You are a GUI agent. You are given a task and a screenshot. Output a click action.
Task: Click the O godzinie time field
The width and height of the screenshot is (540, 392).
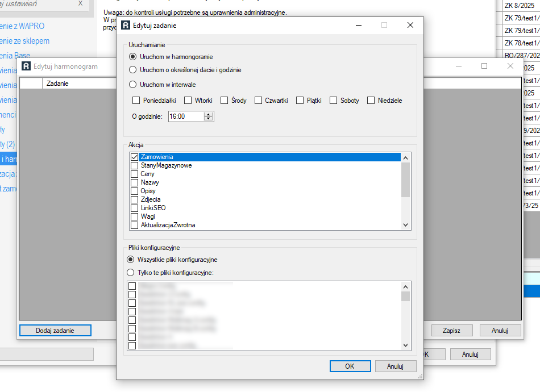click(x=185, y=116)
